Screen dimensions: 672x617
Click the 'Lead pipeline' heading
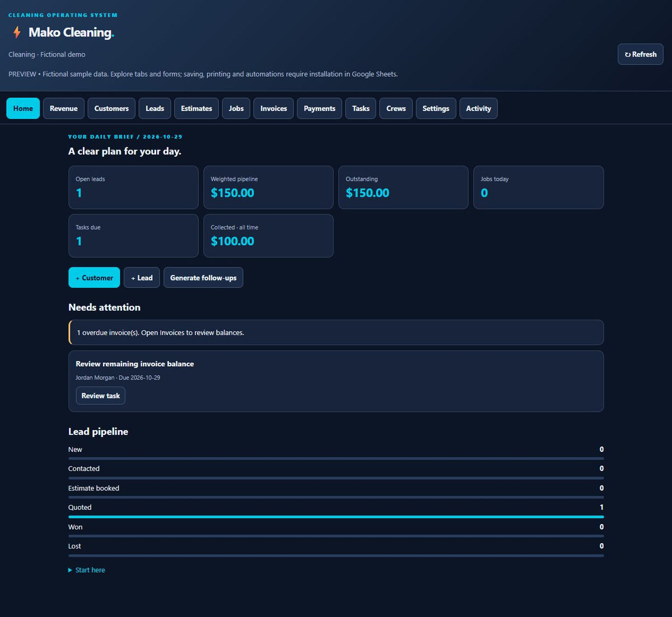[x=98, y=432]
